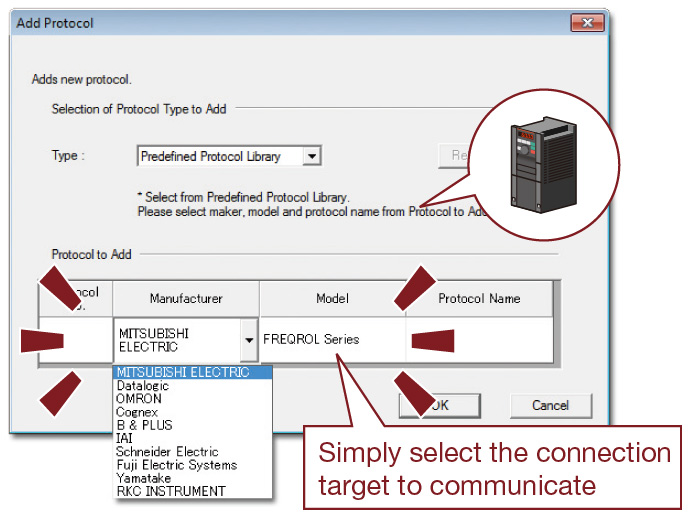Choose Fuji Electric Systems entry
The image size is (690, 518).
point(176,465)
